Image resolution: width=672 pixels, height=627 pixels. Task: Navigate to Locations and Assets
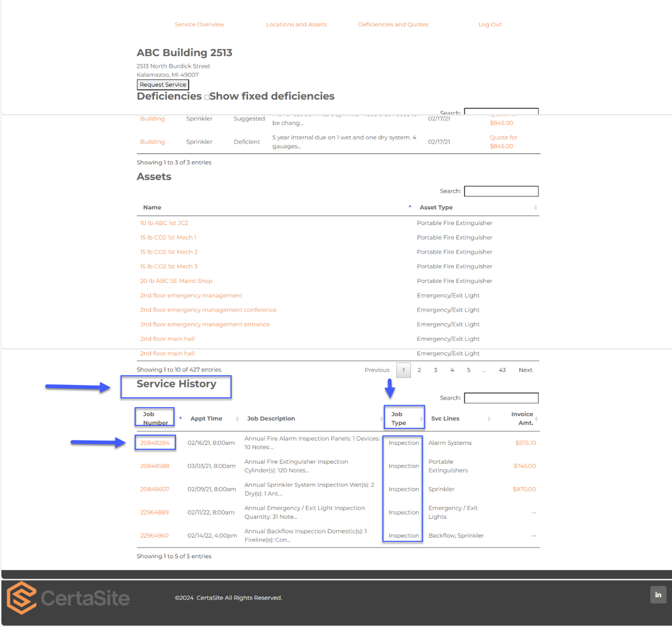point(296,24)
